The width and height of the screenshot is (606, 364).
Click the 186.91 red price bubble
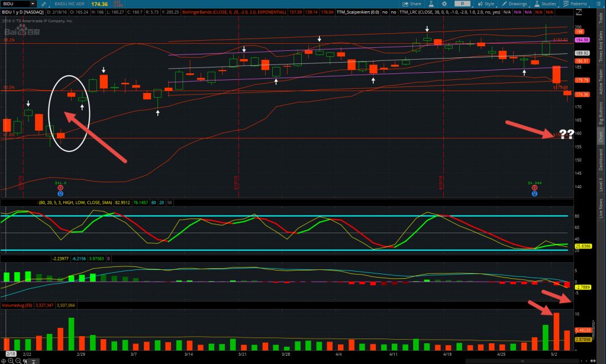tap(582, 61)
